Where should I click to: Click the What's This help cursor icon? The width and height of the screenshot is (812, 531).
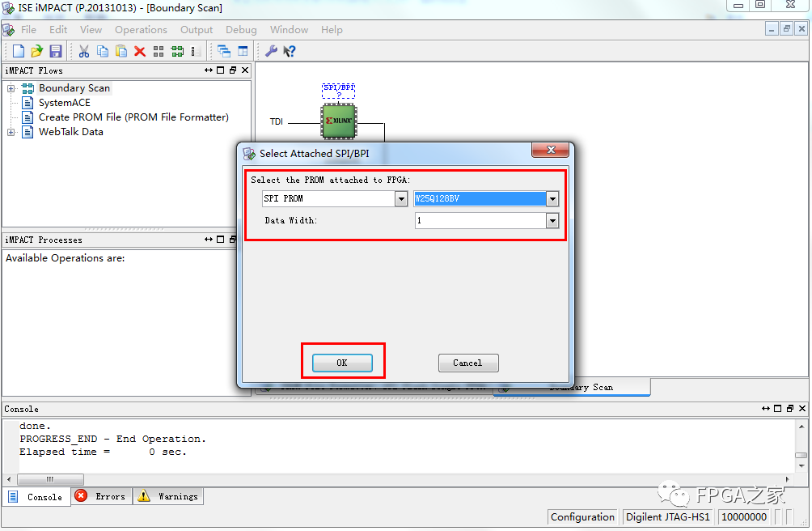(289, 51)
